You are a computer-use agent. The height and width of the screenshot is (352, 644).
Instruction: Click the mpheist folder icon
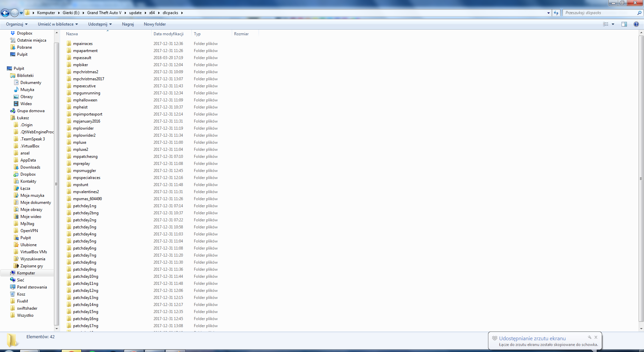(69, 107)
